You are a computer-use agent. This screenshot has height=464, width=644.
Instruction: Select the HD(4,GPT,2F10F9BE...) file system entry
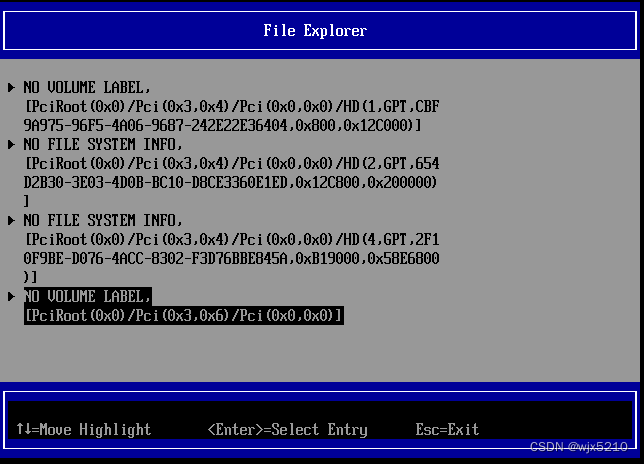point(231,248)
